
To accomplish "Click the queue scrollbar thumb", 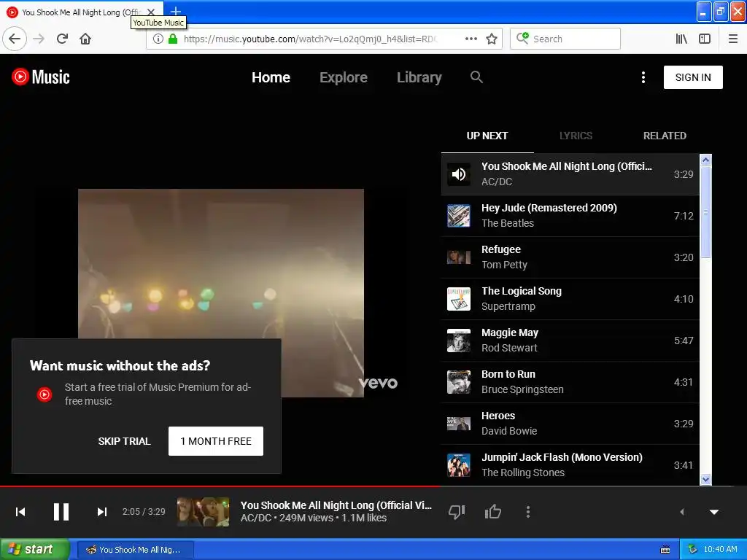I will point(705,212).
